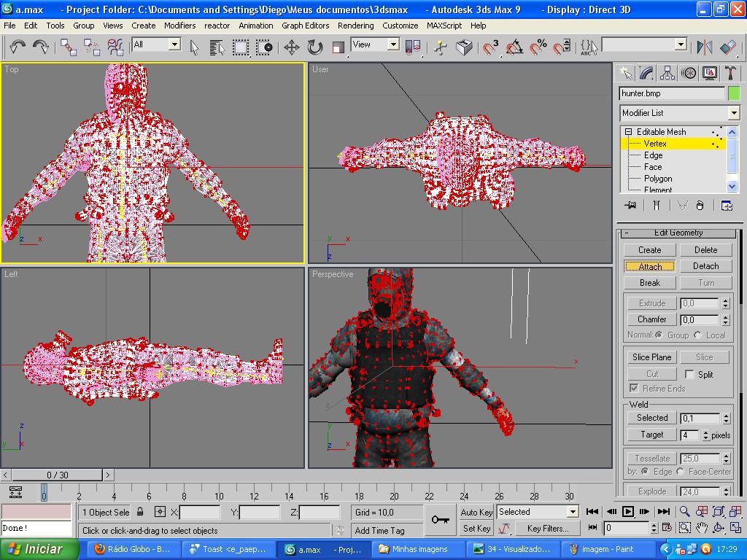The height and width of the screenshot is (560, 747).
Task: Open the Utilities hammer panel tab
Action: [x=730, y=73]
